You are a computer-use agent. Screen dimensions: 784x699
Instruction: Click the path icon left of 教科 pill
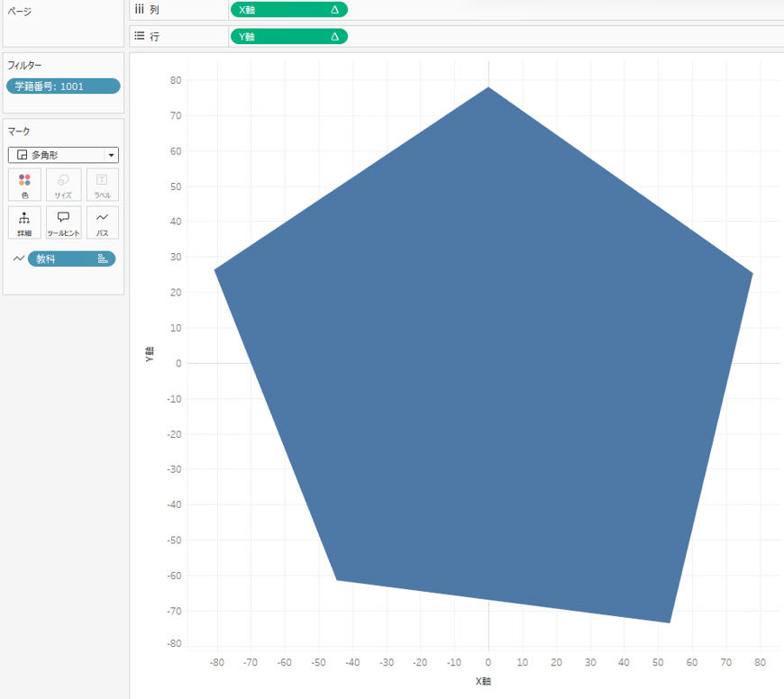pyautogui.click(x=18, y=259)
